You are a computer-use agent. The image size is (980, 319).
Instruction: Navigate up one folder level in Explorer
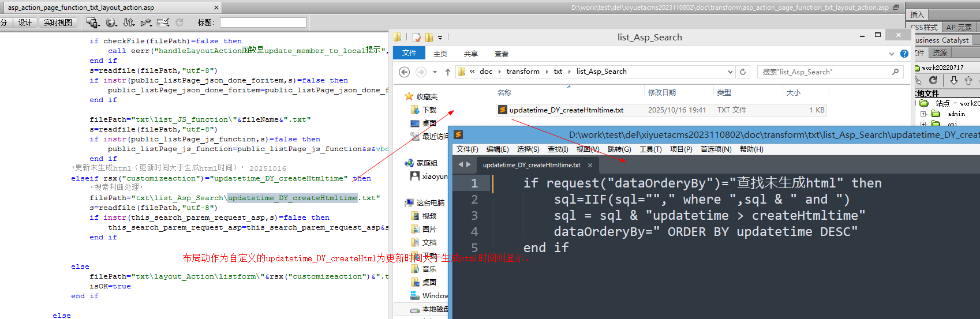[x=448, y=72]
